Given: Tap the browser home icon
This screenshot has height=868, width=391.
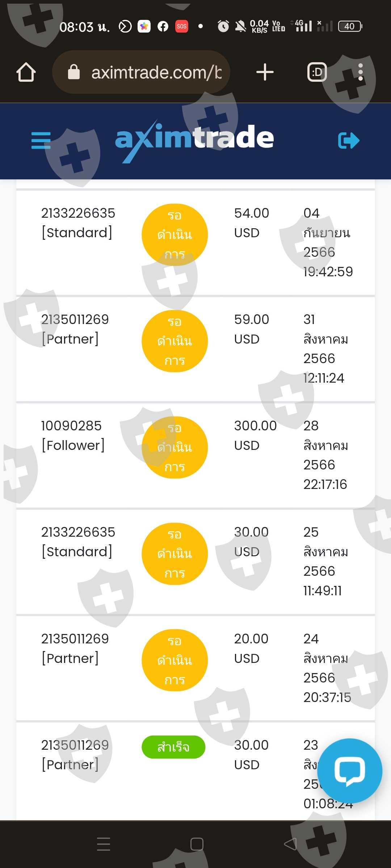Looking at the screenshot, I should (26, 72).
